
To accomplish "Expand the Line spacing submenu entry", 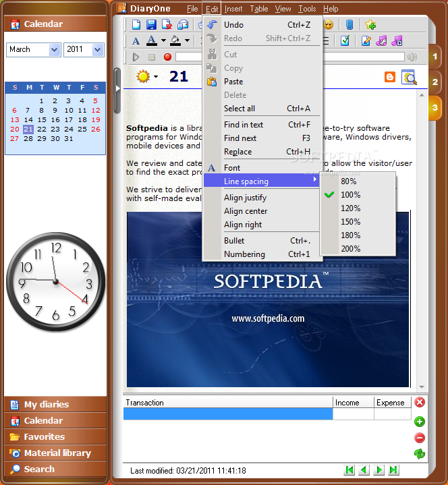I will click(x=261, y=181).
